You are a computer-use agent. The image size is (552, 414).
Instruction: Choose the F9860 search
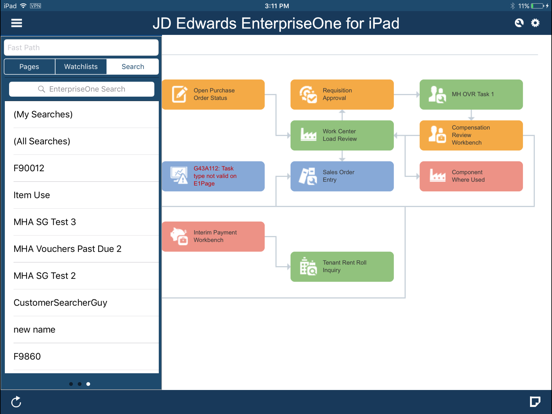pos(82,357)
